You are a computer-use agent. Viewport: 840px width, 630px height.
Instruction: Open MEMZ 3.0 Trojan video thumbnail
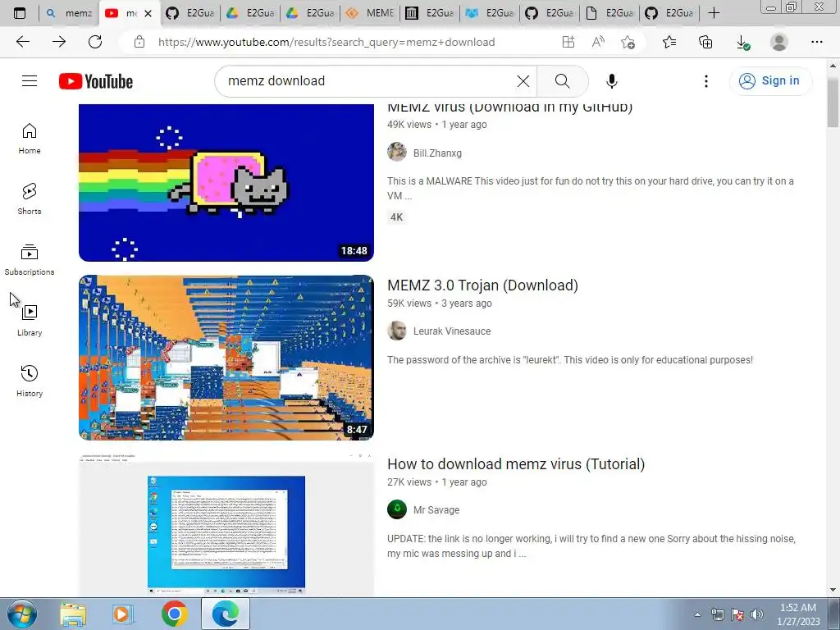pos(226,358)
